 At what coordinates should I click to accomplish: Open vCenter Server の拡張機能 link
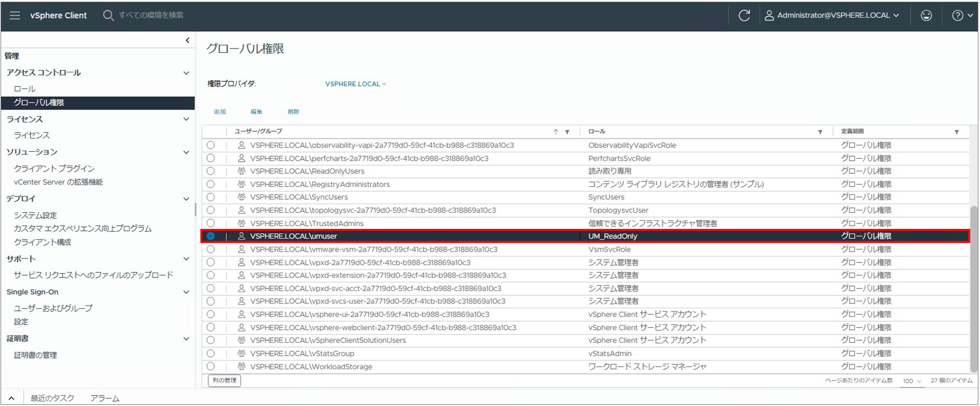[58, 182]
